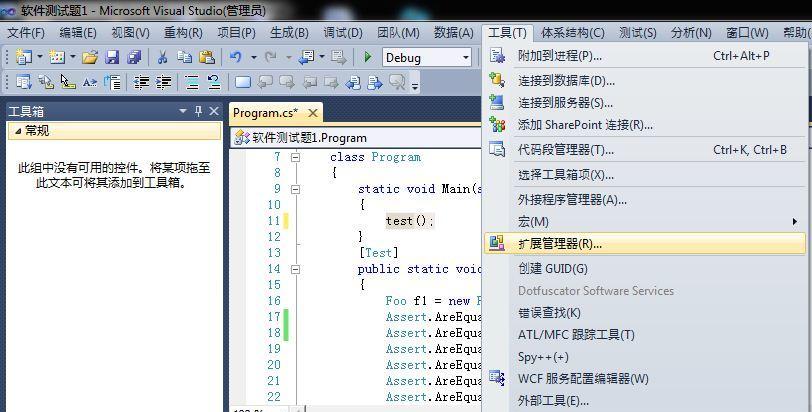Click the Comment Out Selected Lines icon
Screen dimensions: 812x412
[192, 82]
